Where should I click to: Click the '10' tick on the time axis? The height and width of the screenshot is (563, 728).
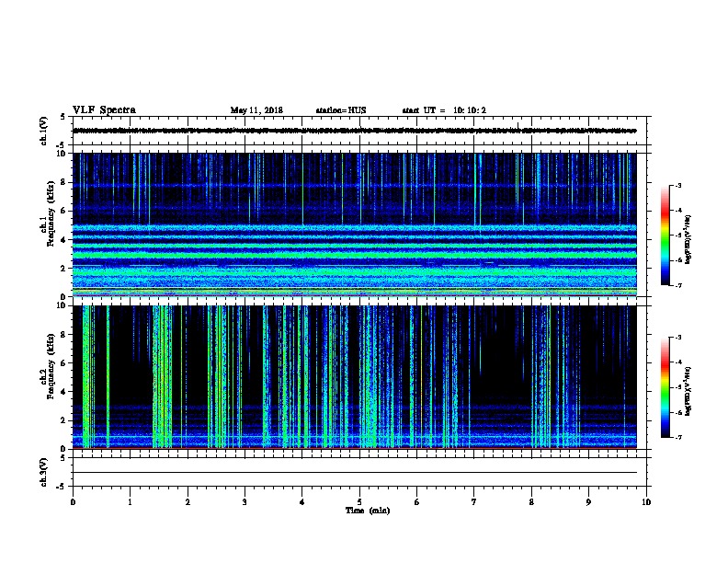pyautogui.click(x=646, y=502)
